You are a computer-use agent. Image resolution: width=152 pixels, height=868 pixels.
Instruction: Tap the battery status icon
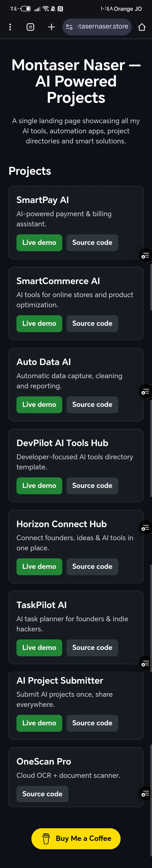click(26, 9)
